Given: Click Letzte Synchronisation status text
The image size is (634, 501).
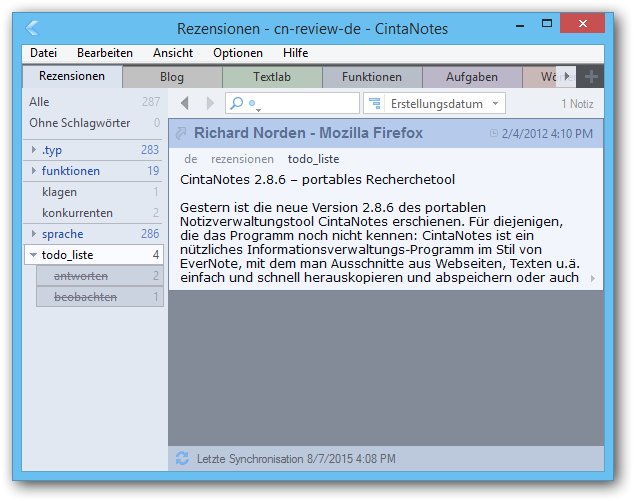Looking at the screenshot, I should click(296, 459).
